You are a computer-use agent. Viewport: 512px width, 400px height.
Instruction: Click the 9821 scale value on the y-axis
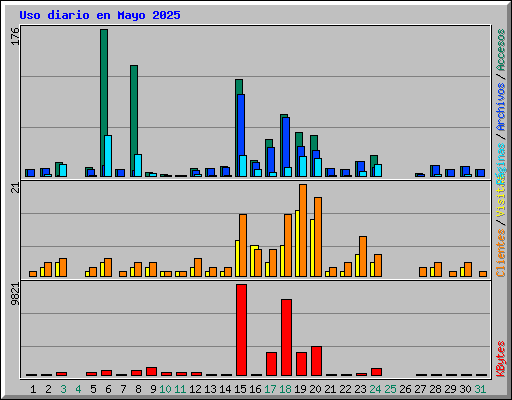pyautogui.click(x=15, y=294)
